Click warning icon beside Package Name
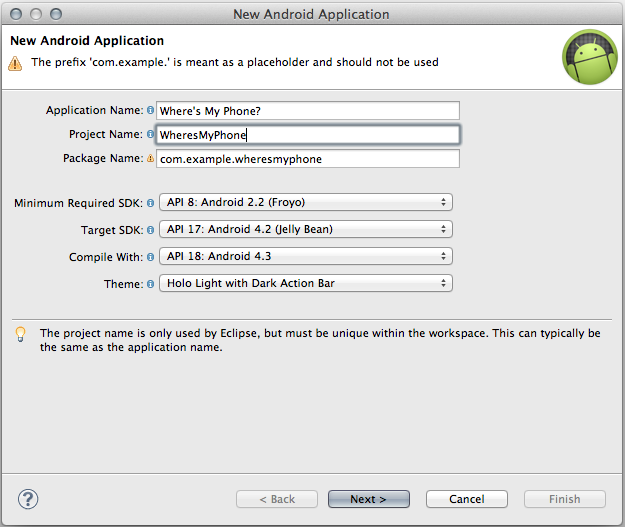Viewport: 625px width, 527px height. pyautogui.click(x=150, y=158)
